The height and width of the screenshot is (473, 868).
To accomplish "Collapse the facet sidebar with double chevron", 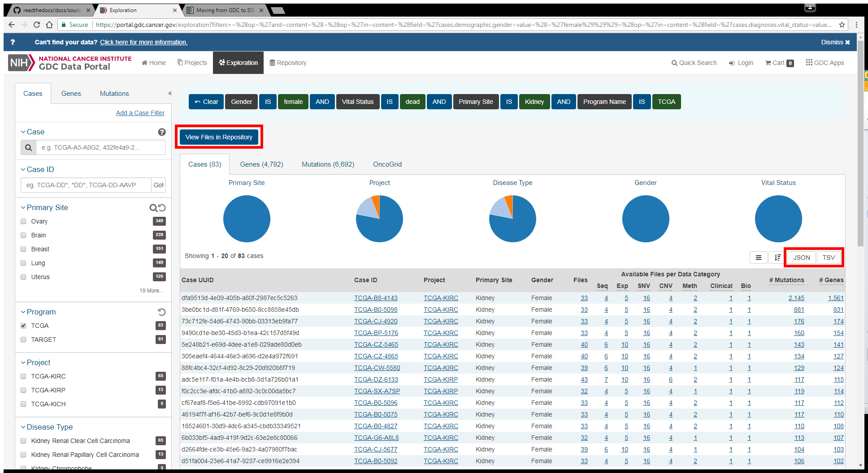I will click(x=170, y=94).
